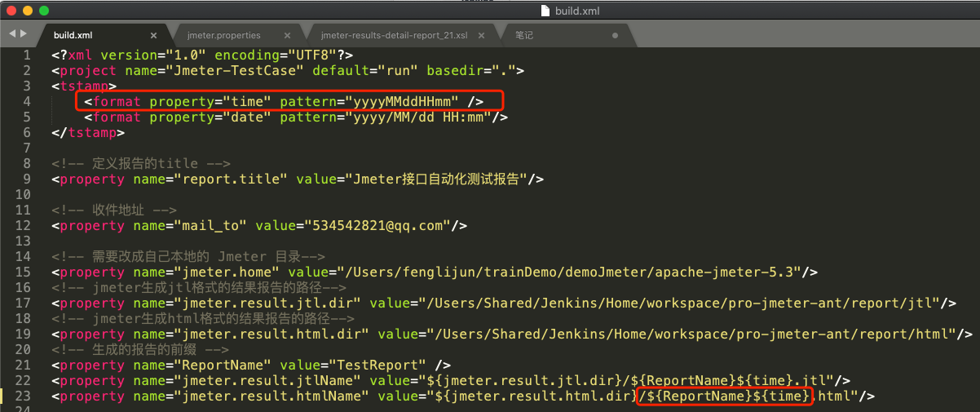Click the "jmeter.result.jtlName" property name
This screenshot has width=980, height=412.
267,380
